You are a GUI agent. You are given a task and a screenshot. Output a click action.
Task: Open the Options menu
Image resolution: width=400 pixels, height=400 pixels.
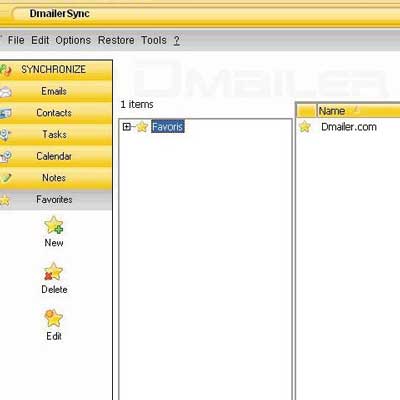pyautogui.click(x=73, y=40)
